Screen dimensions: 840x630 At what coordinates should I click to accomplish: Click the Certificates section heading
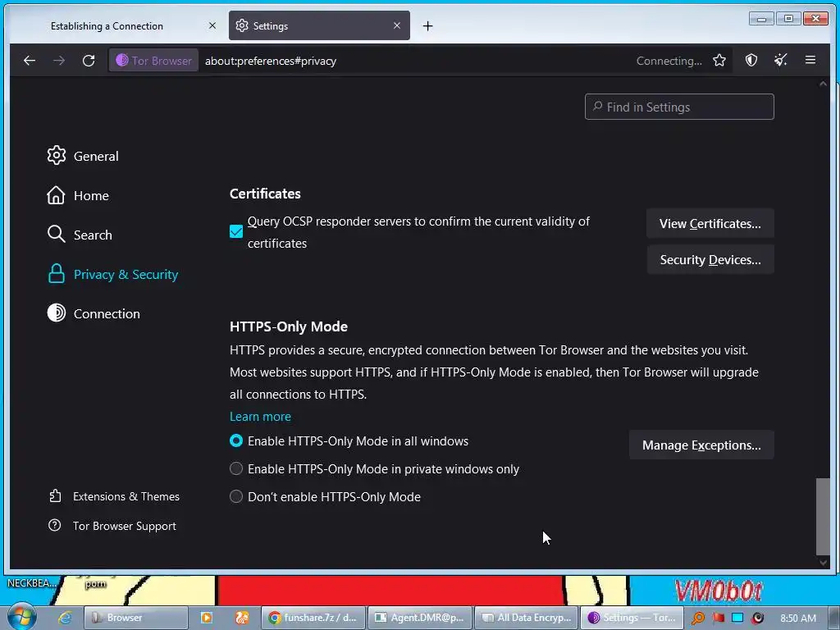tap(265, 194)
